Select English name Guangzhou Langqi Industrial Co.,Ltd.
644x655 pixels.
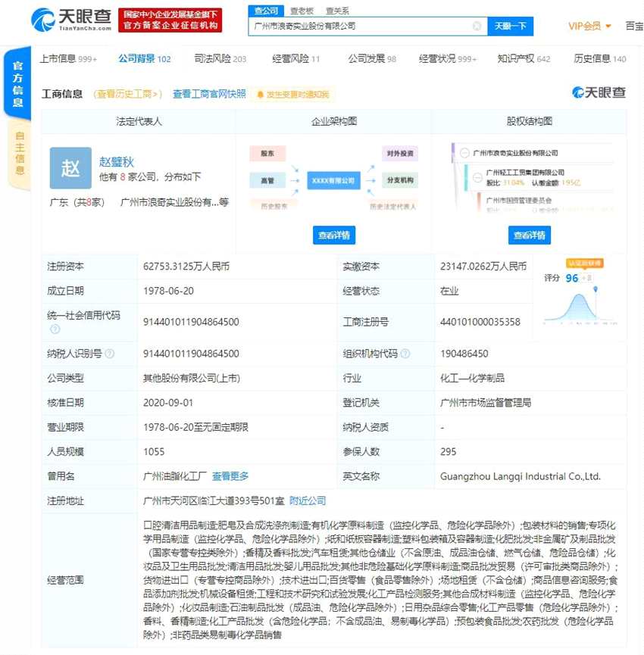521,476
